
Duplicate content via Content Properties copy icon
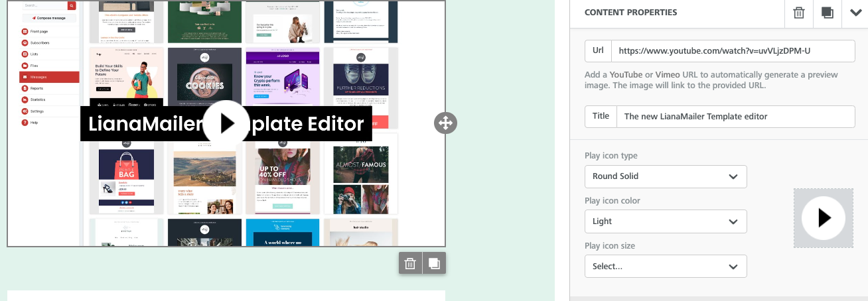pyautogui.click(x=827, y=13)
